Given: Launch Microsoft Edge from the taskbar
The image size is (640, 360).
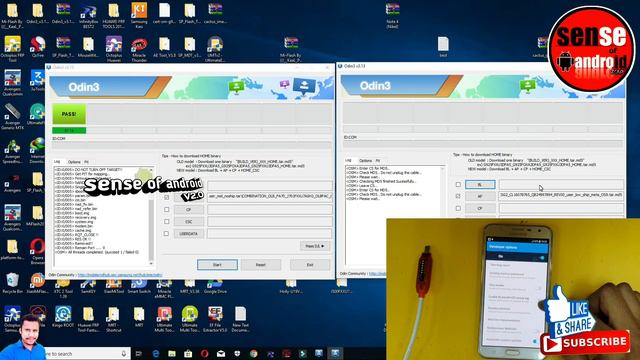Looking at the screenshot, I should pyautogui.click(x=156, y=353).
